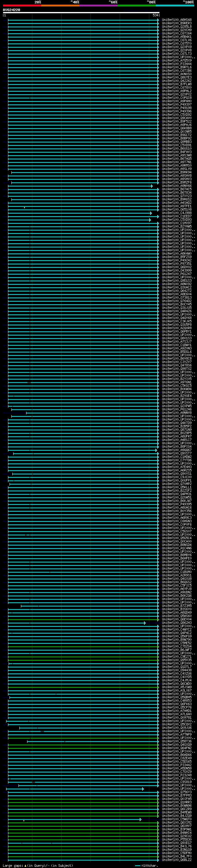
Task: Select label UniRef100_C5DFM0
Action: (x=177, y=853)
